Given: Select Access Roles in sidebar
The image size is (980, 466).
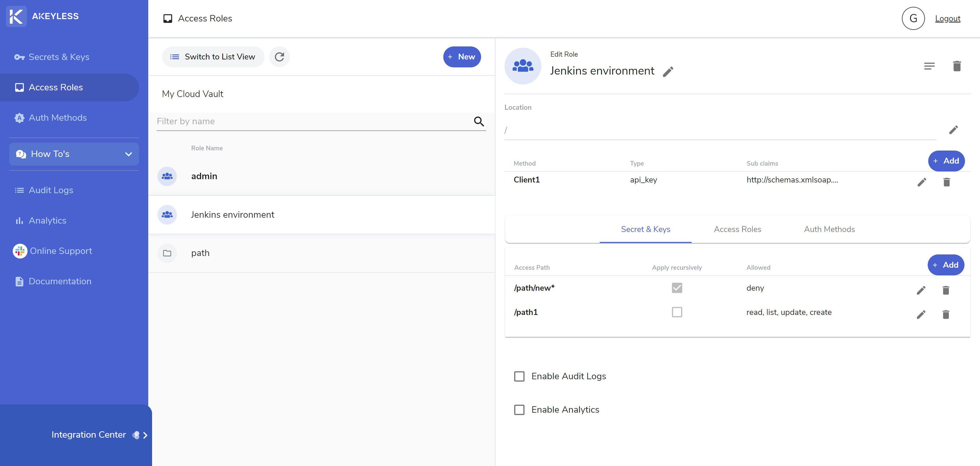Looking at the screenshot, I should [x=69, y=87].
